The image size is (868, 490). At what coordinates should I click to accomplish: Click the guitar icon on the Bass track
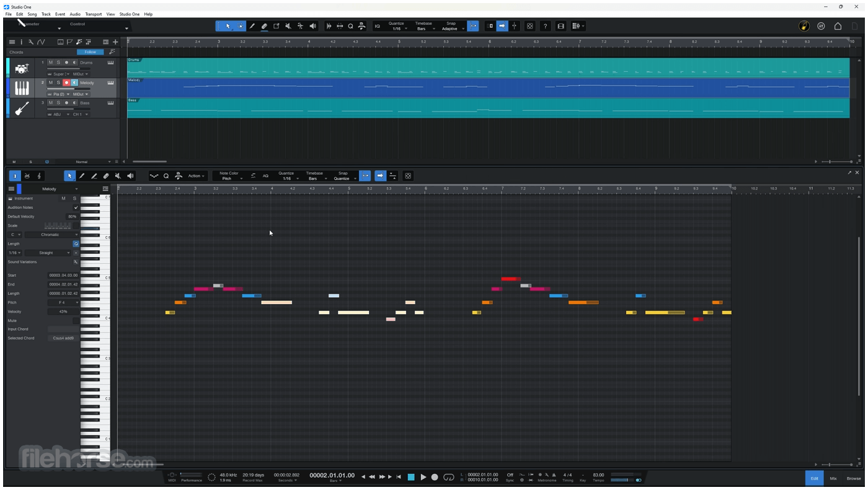pyautogui.click(x=22, y=108)
